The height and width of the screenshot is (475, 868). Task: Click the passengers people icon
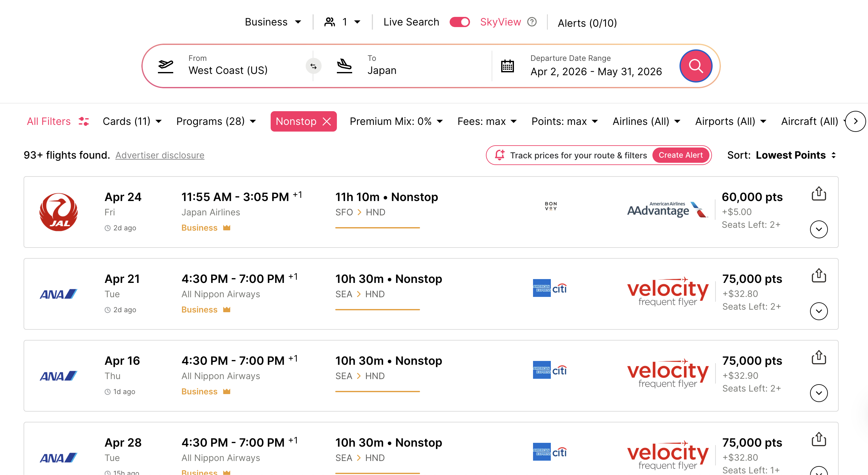(330, 22)
